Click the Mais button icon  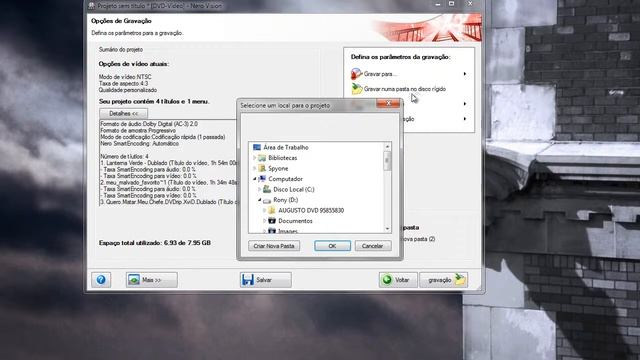[x=134, y=280]
